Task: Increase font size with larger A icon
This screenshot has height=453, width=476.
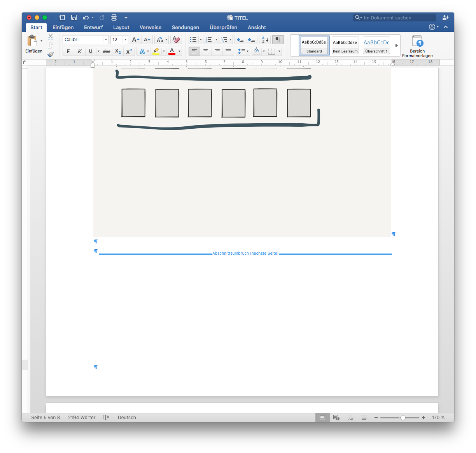Action: 135,40
